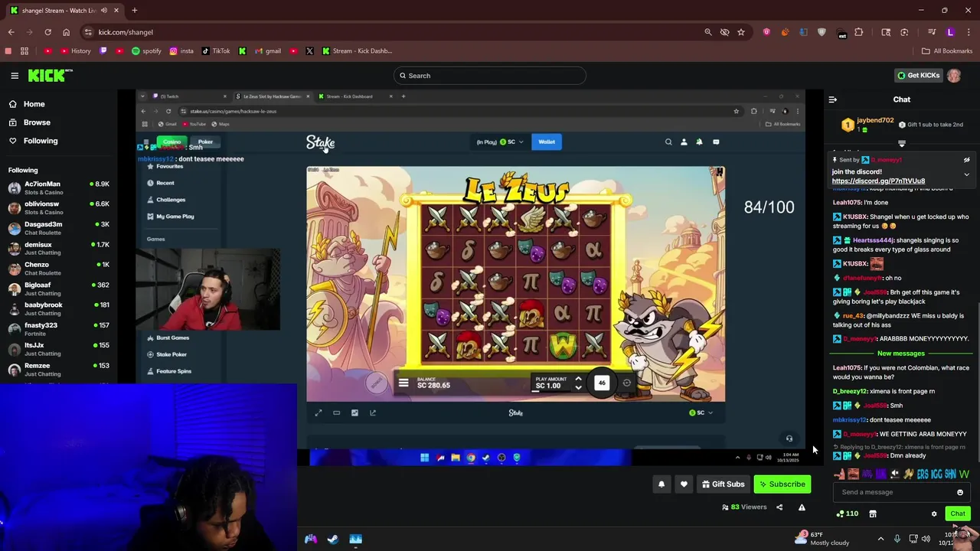Open Bigloaf's followed channel

(x=58, y=289)
